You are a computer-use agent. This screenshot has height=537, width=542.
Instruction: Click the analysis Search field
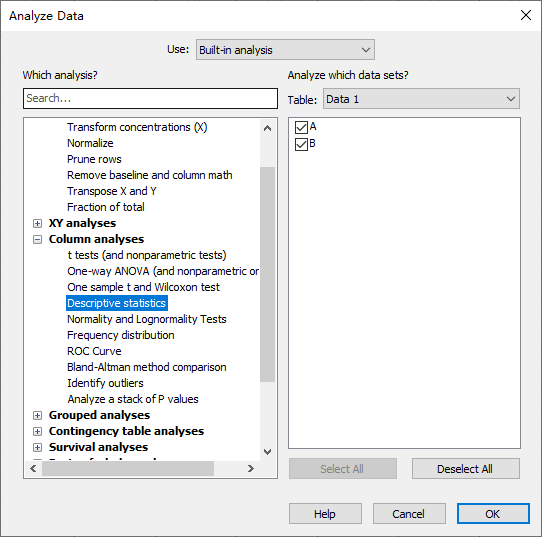[x=150, y=98]
